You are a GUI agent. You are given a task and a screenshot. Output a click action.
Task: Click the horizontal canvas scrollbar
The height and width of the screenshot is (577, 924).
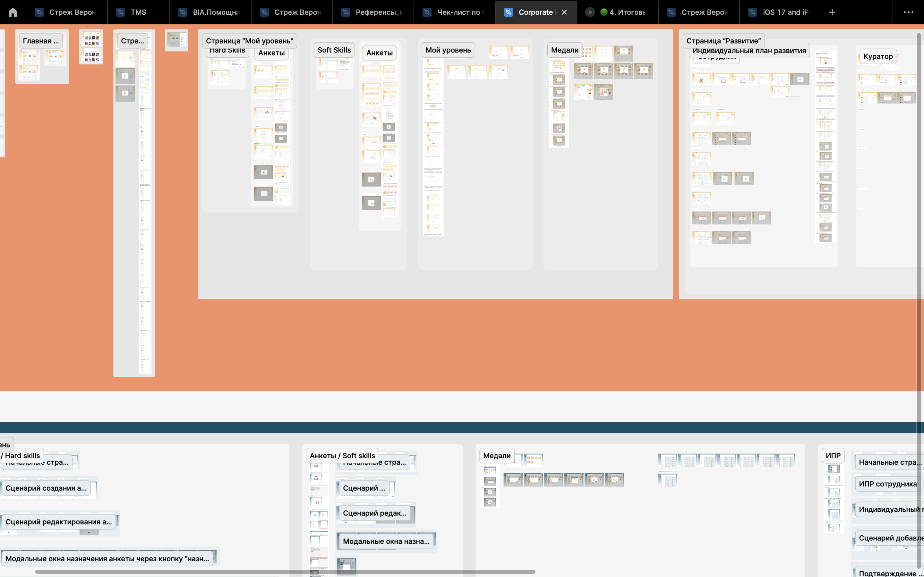point(285,572)
